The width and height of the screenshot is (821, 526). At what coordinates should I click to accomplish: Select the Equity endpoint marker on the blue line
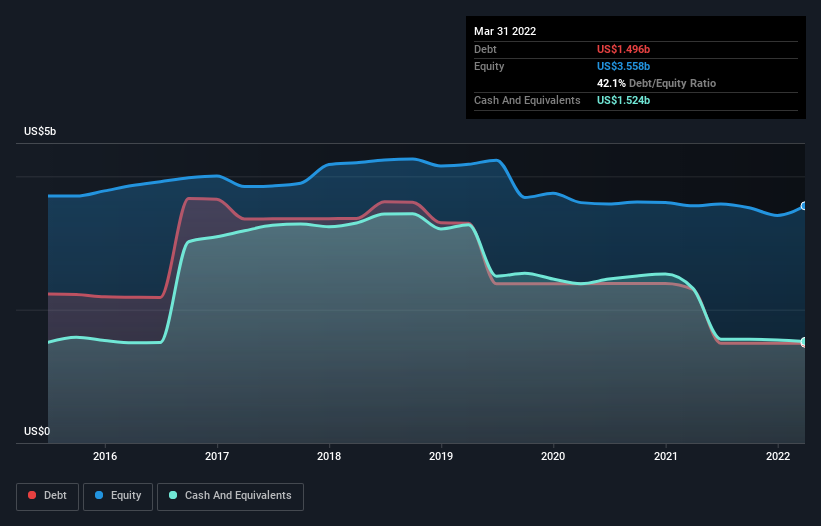804,206
